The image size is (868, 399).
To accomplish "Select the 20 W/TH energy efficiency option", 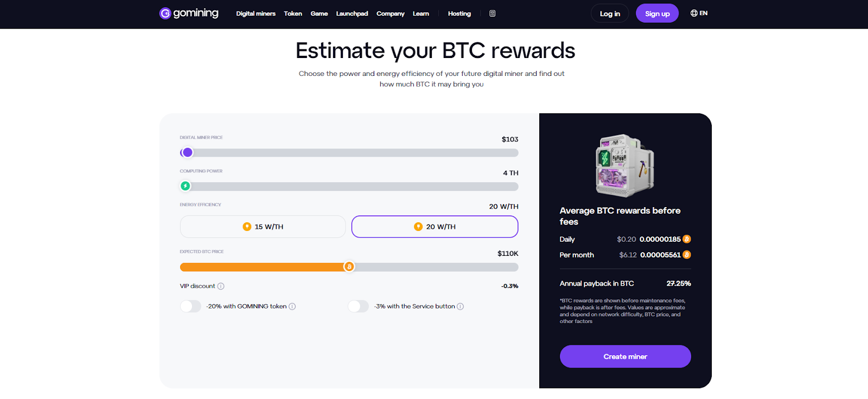I will (x=435, y=227).
